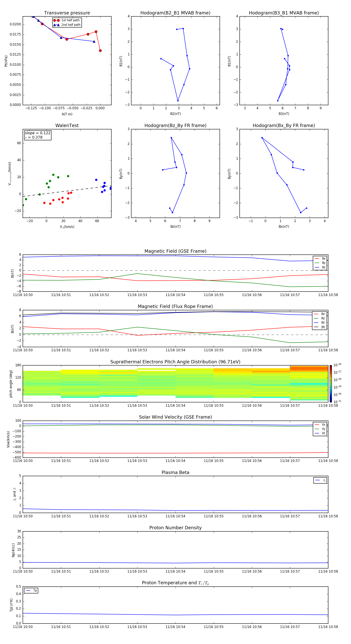Click the "Vy" velocity legend entry
The image size is (351, 644).
320,429
